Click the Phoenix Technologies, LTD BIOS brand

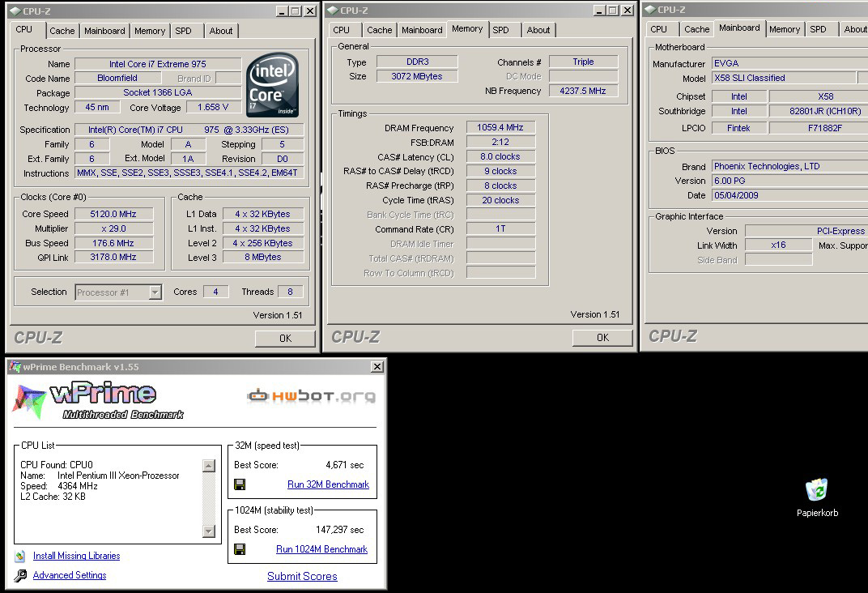pyautogui.click(x=790, y=166)
